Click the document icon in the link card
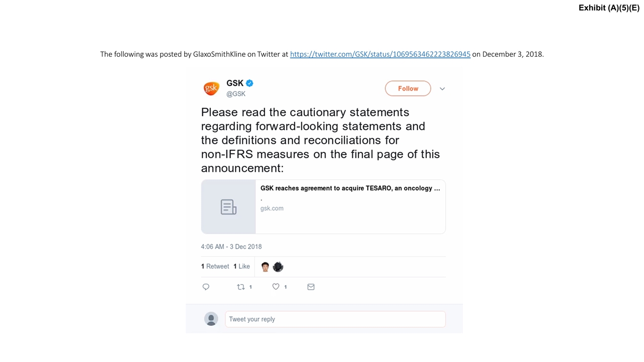 point(228,207)
